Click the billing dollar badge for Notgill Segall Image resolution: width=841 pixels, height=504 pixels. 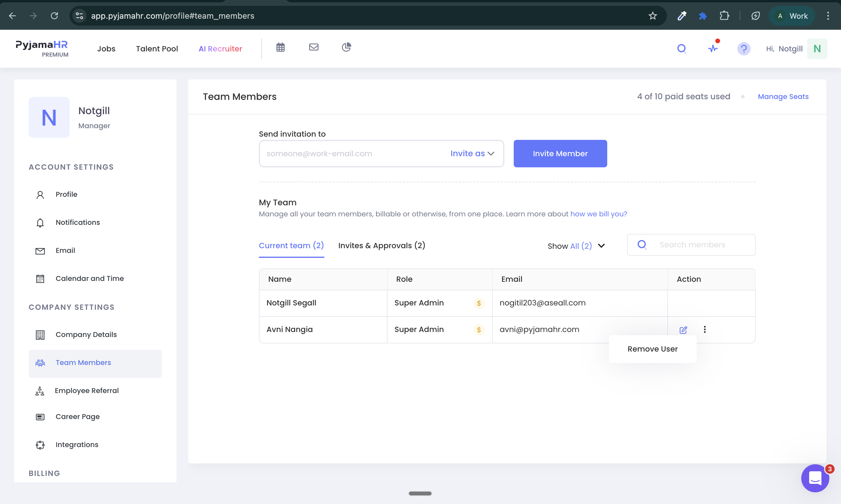(479, 303)
